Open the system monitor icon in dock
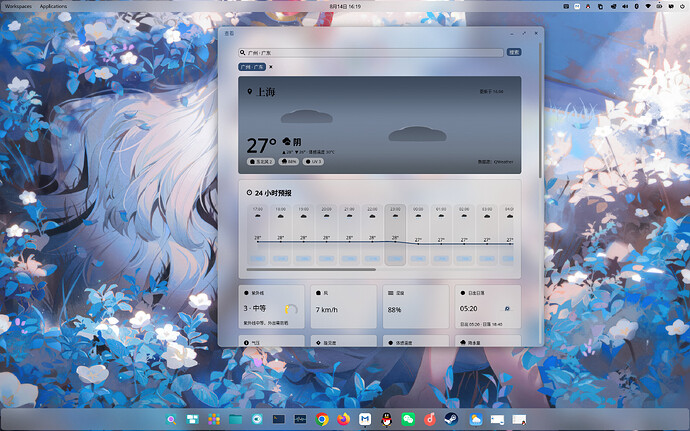This screenshot has width=690, height=431. pos(300,420)
